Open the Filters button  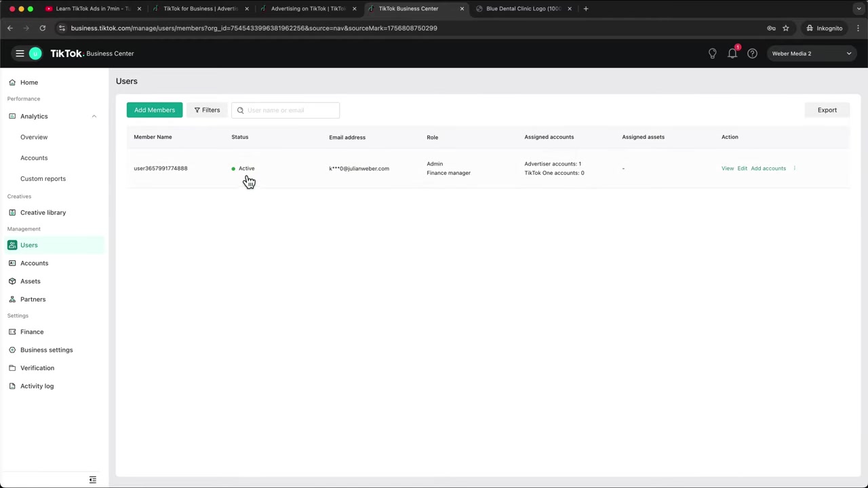pos(207,110)
